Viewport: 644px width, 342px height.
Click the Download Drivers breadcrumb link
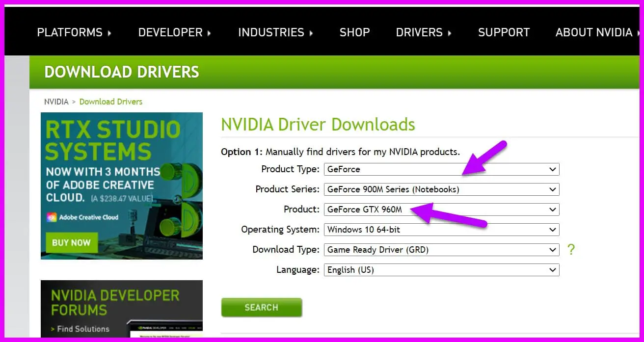[x=111, y=102]
